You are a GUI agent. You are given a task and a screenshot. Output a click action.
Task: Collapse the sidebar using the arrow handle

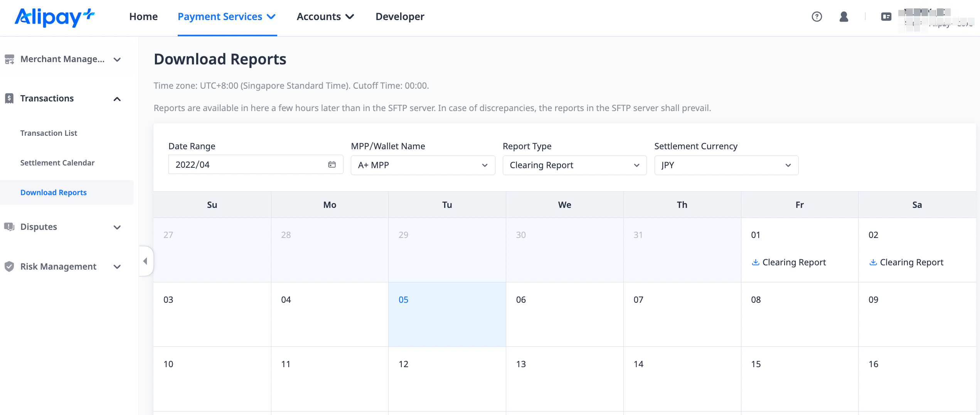coord(146,261)
